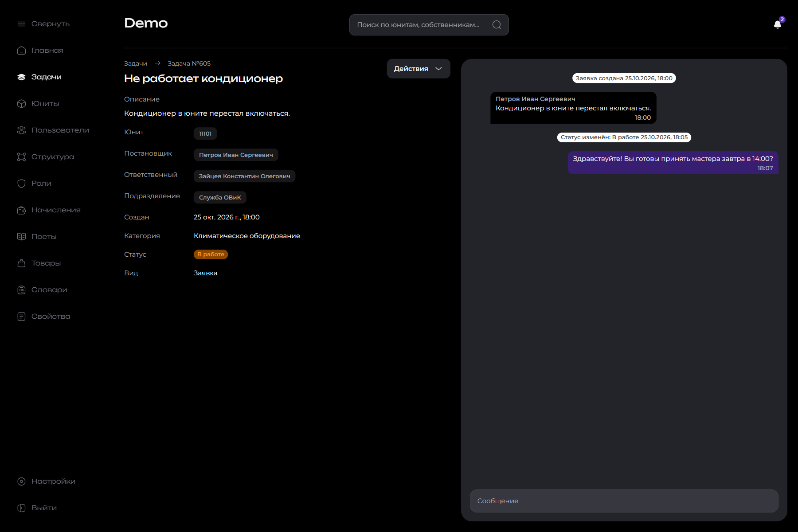Open Начисления wallet icon
The width and height of the screenshot is (798, 532).
tap(21, 210)
